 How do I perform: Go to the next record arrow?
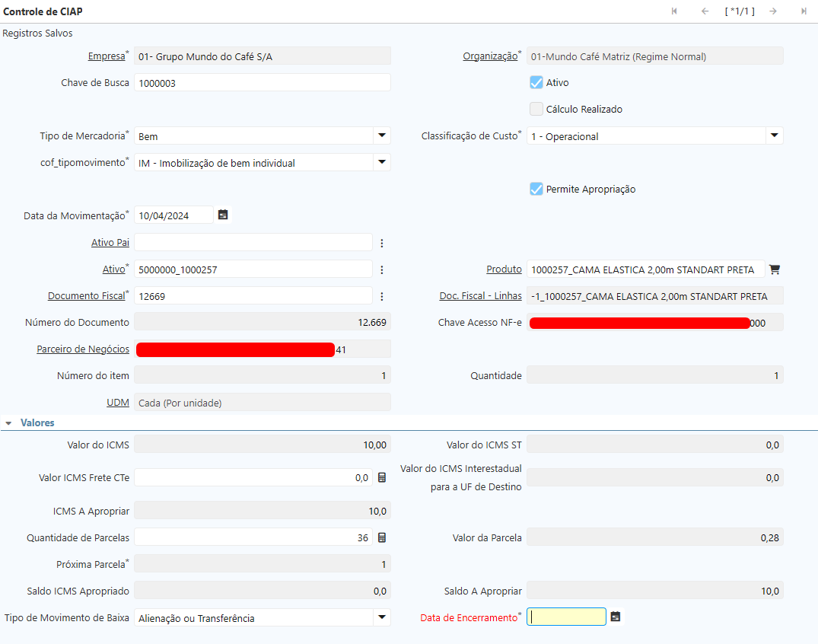[x=773, y=11]
